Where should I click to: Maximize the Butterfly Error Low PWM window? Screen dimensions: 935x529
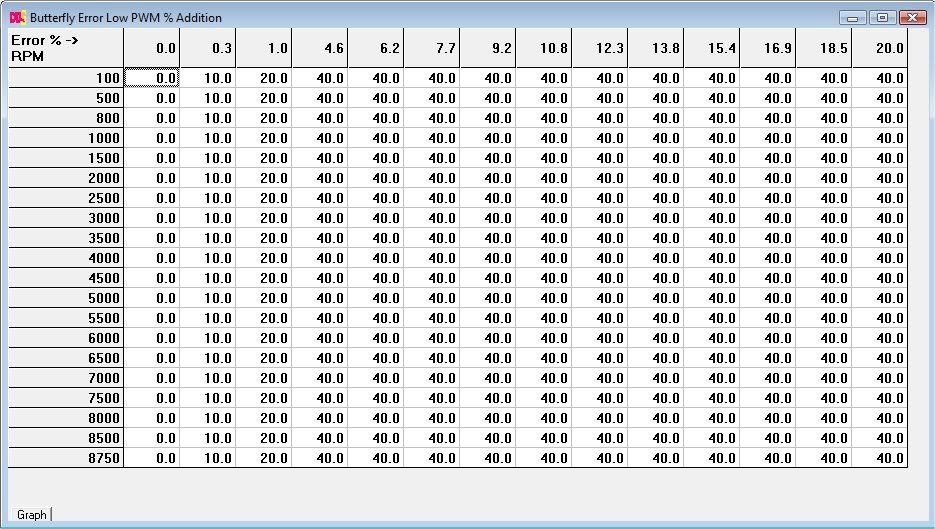tap(882, 17)
